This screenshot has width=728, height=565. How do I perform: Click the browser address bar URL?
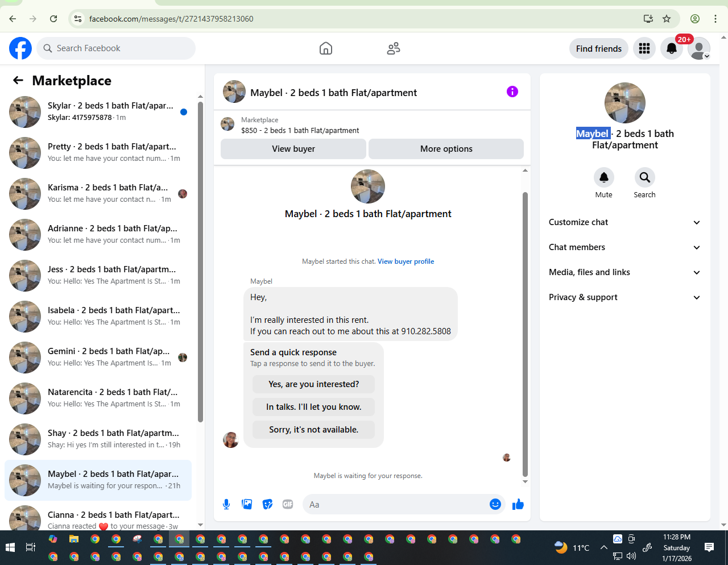[x=171, y=19]
